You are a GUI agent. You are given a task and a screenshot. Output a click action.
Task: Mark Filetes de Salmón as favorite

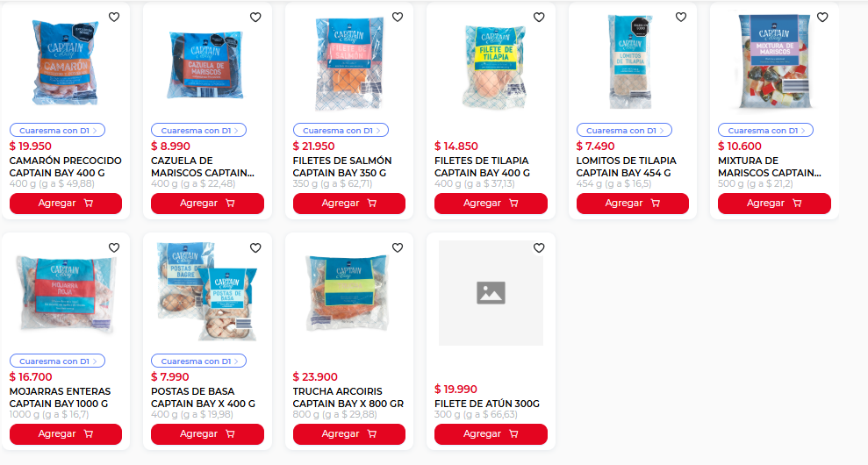[398, 18]
